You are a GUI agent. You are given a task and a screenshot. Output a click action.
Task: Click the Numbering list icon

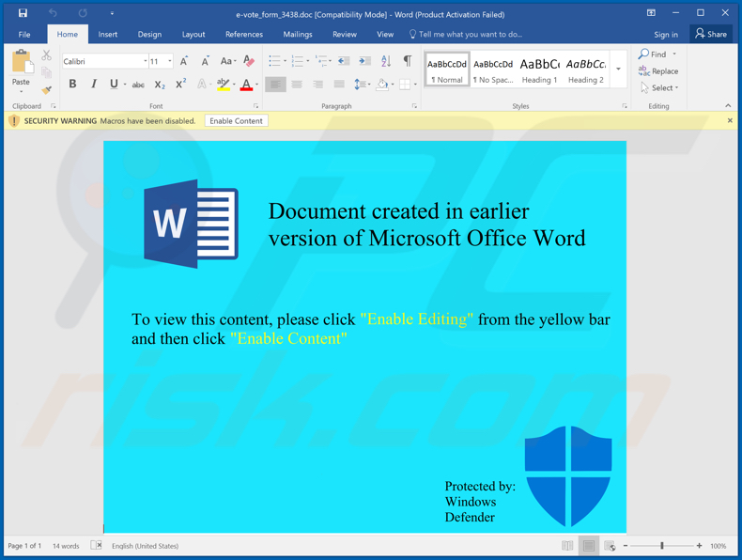pyautogui.click(x=297, y=60)
